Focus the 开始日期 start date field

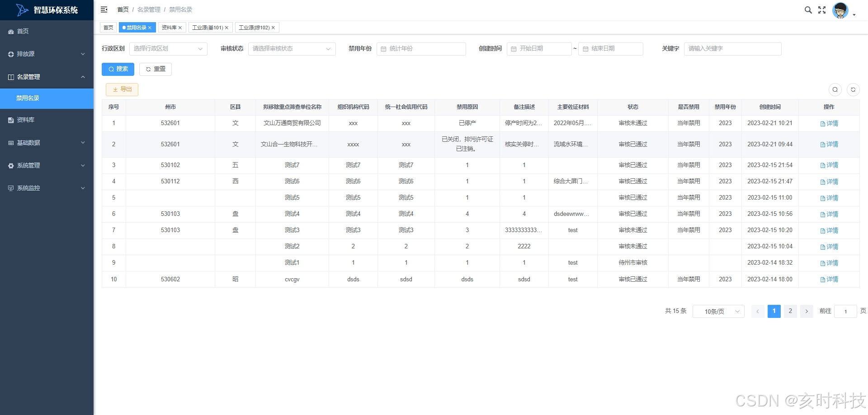click(539, 49)
